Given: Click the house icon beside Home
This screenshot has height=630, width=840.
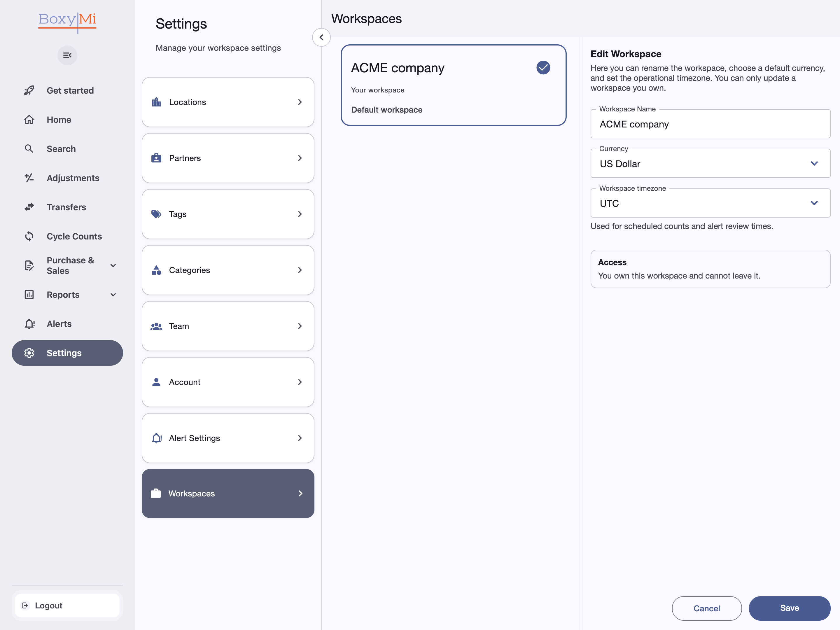Looking at the screenshot, I should tap(29, 120).
